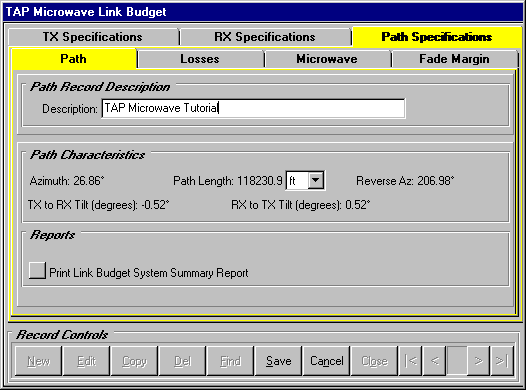Click the Copy record button
The height and width of the screenshot is (390, 526).
135,361
